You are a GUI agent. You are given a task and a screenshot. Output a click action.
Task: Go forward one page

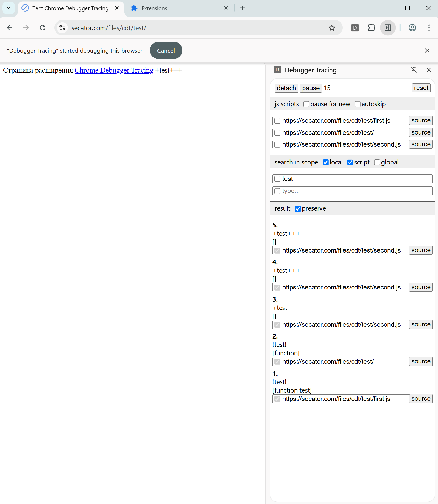click(26, 28)
